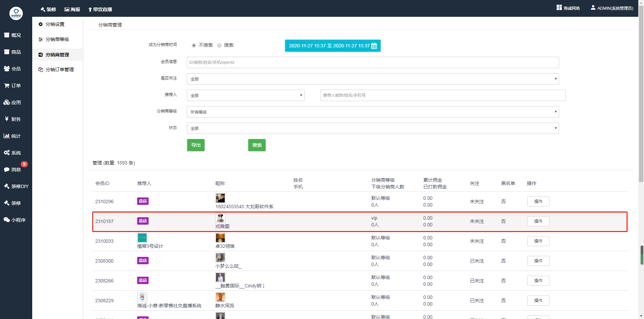The width and height of the screenshot is (644, 319).
Task: Click 操作 button for member 2310033
Action: pyautogui.click(x=538, y=241)
